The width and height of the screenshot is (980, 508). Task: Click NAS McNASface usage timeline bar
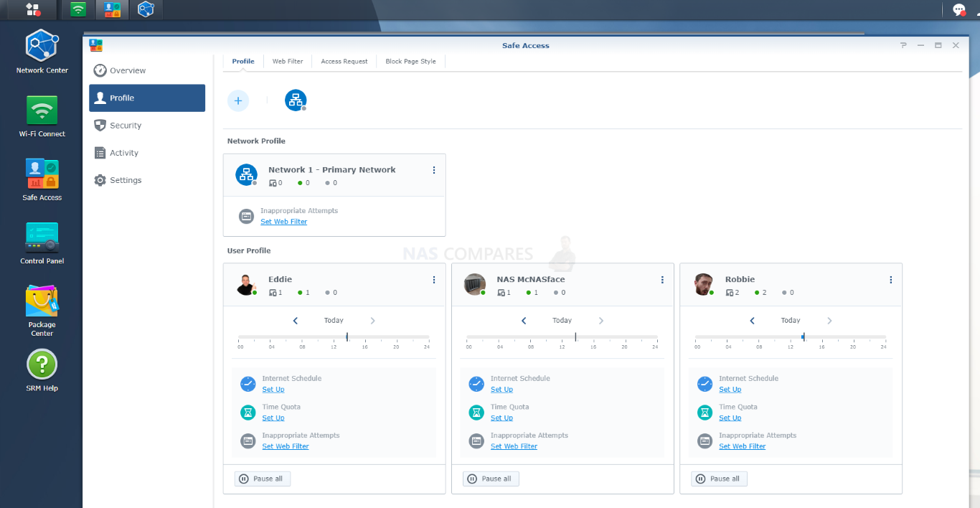coord(562,337)
